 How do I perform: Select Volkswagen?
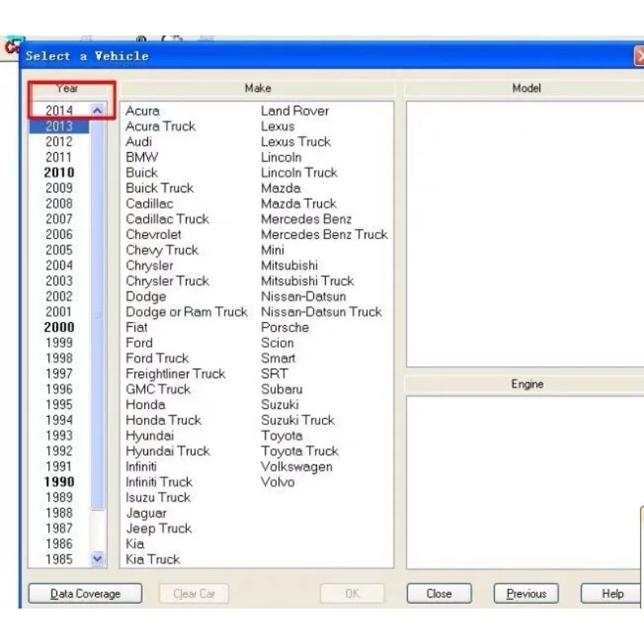pos(297,467)
